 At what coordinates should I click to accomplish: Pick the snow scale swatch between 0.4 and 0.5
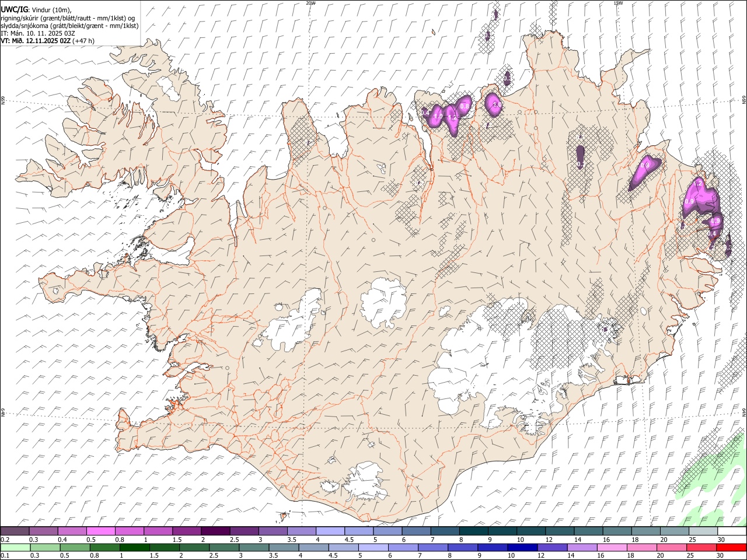tap(72, 531)
